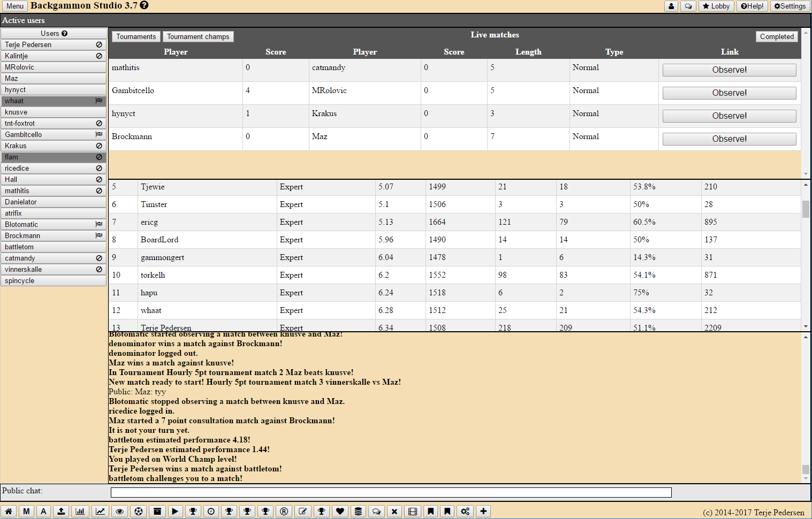
Task: Toggle the block icon beside catmandy
Action: point(99,258)
